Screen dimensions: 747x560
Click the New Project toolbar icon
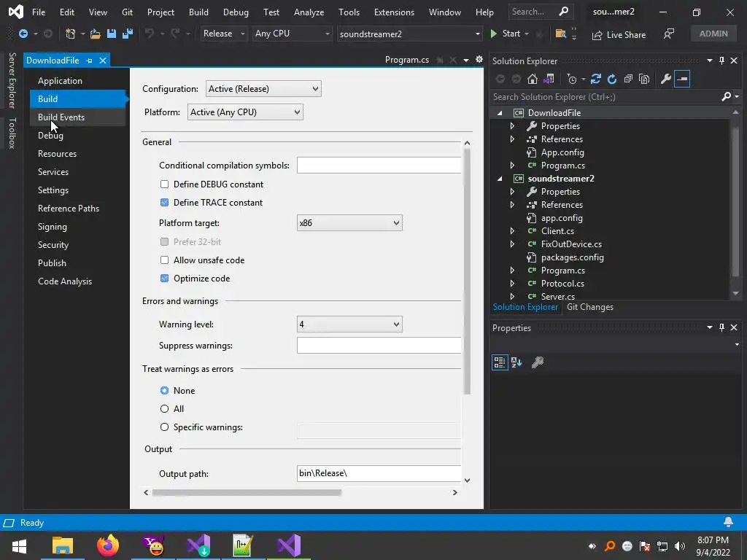[71, 34]
